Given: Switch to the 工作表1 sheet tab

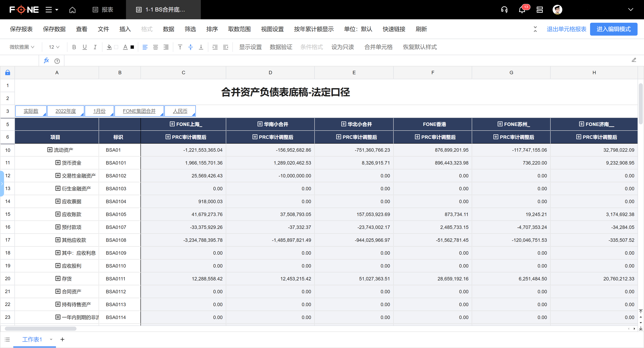Looking at the screenshot, I should [x=32, y=339].
